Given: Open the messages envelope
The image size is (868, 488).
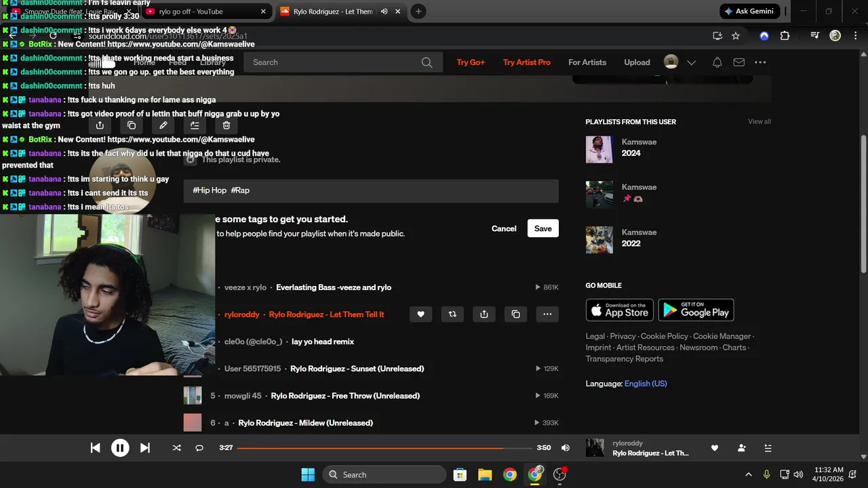Looking at the screenshot, I should click(x=738, y=62).
